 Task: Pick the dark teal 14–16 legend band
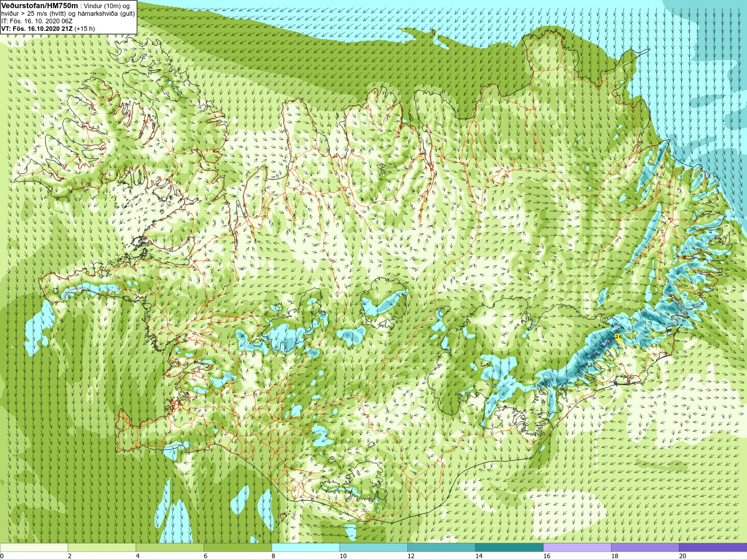(509, 548)
